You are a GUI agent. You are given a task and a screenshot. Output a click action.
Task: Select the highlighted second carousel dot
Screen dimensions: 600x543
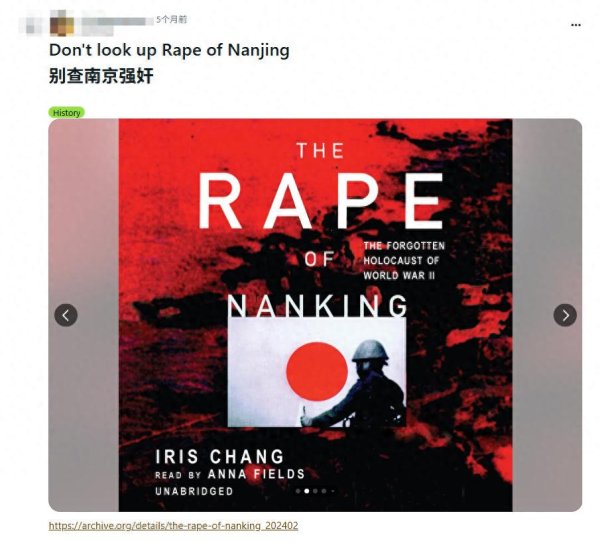307,491
